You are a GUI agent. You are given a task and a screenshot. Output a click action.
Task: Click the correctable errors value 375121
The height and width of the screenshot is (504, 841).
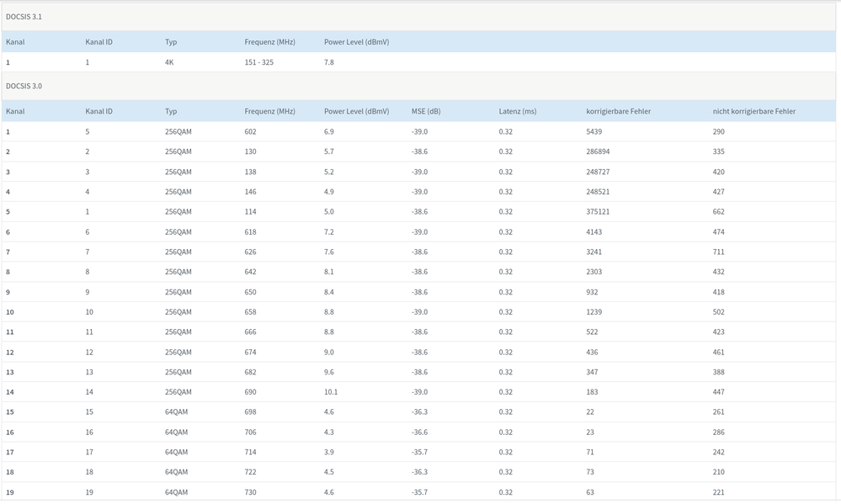point(598,212)
